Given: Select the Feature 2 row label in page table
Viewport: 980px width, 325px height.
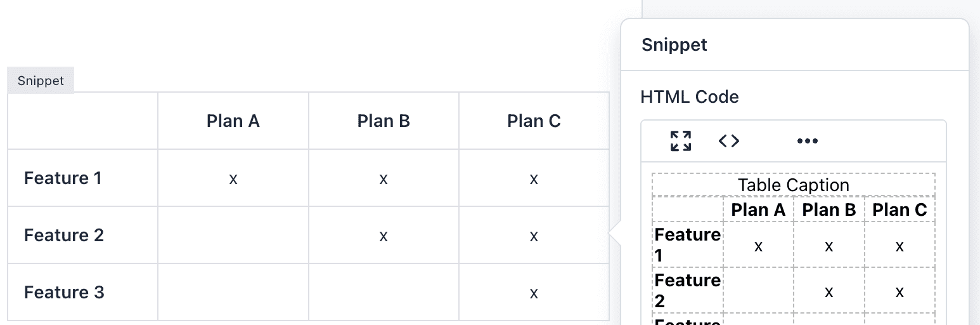Looking at the screenshot, I should click(x=64, y=235).
